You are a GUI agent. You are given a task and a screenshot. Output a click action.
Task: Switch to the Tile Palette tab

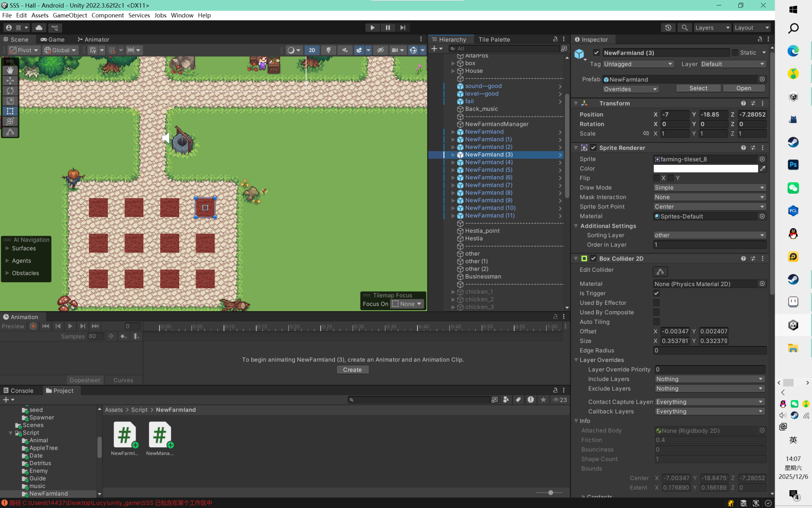[x=494, y=39]
